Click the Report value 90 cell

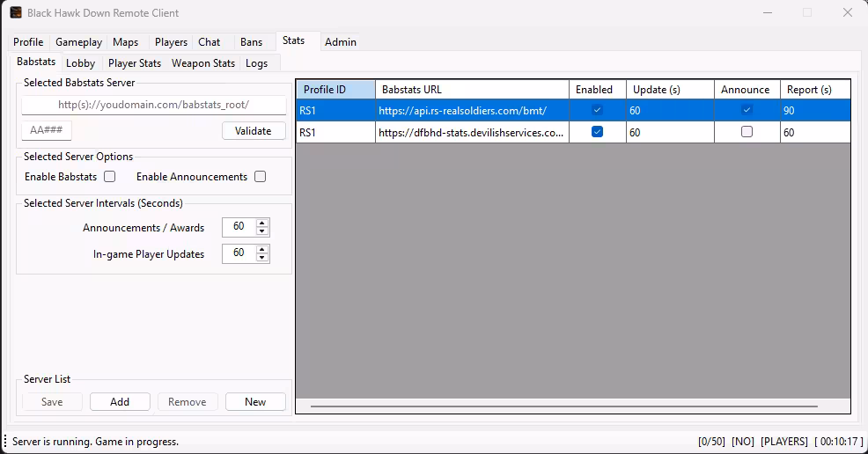tap(815, 111)
